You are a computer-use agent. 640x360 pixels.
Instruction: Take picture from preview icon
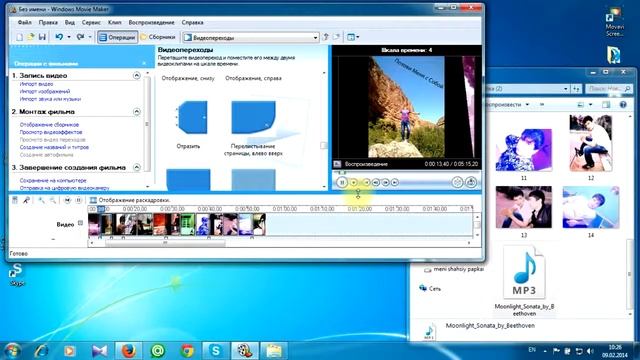tap(471, 182)
